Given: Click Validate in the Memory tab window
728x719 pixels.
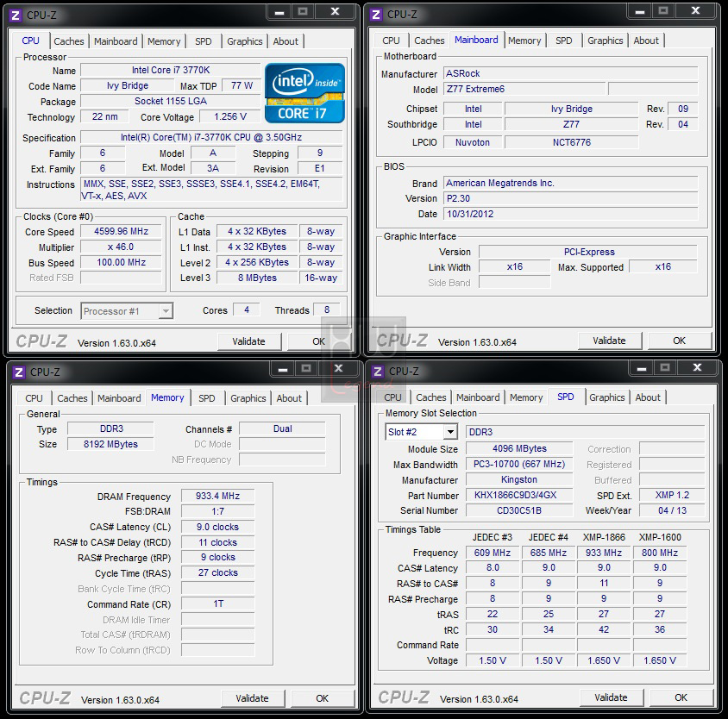Looking at the screenshot, I should (253, 698).
